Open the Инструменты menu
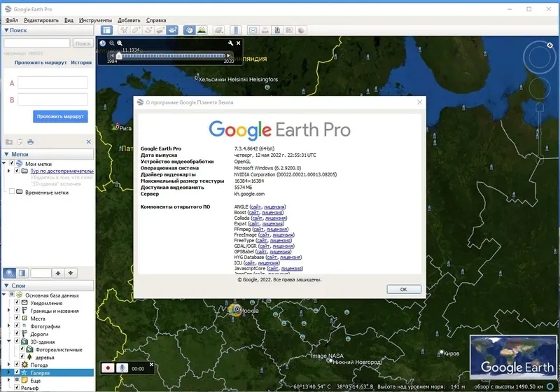 coord(95,20)
